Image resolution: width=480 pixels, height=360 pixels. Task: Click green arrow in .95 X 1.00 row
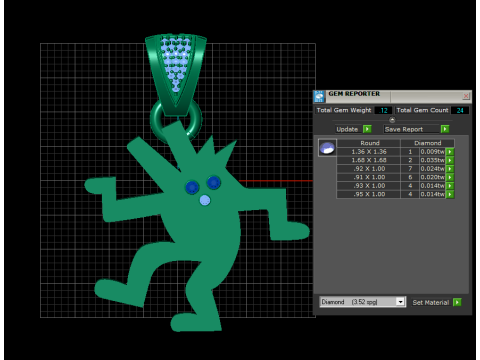(450, 194)
